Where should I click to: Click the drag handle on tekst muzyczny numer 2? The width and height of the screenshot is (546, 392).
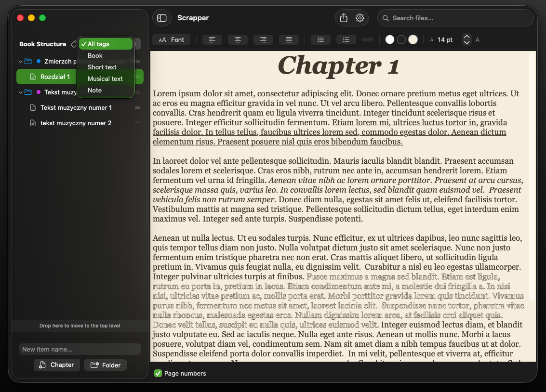(137, 123)
